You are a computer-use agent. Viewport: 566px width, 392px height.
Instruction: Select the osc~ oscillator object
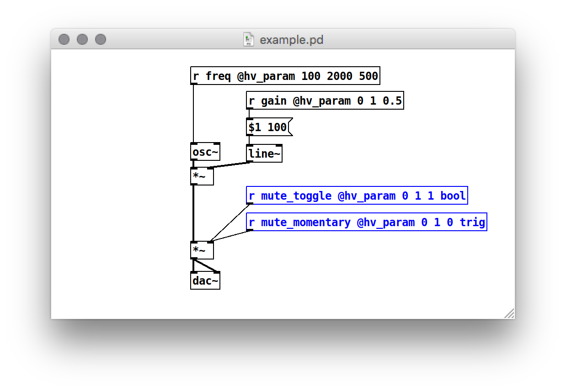point(205,152)
